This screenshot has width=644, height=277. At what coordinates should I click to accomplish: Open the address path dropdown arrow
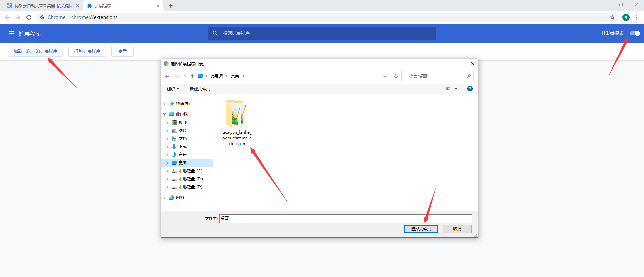pos(384,76)
